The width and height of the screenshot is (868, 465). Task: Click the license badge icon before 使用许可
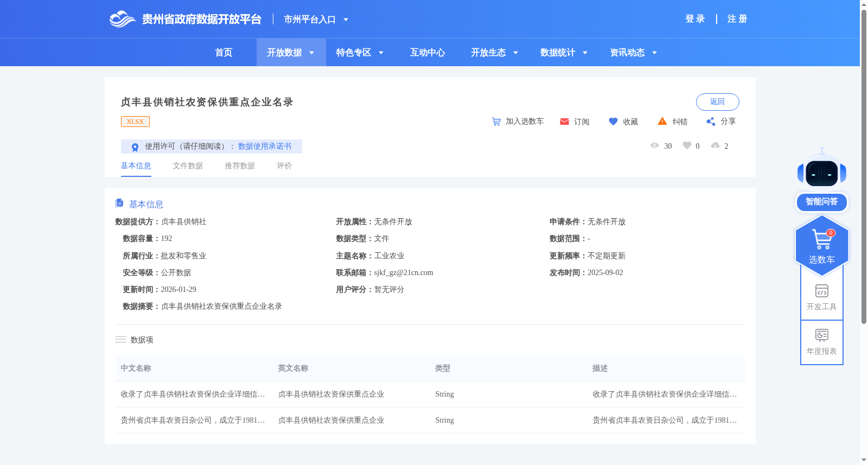(135, 147)
